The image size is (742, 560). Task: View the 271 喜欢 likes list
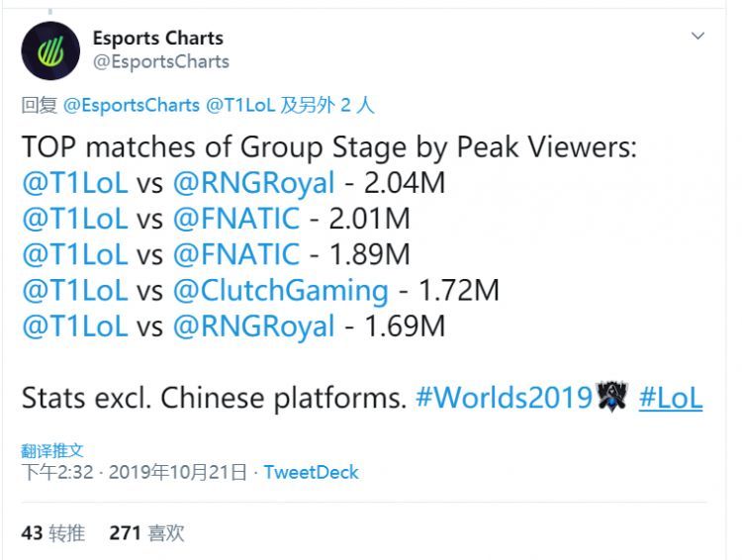[x=146, y=533]
